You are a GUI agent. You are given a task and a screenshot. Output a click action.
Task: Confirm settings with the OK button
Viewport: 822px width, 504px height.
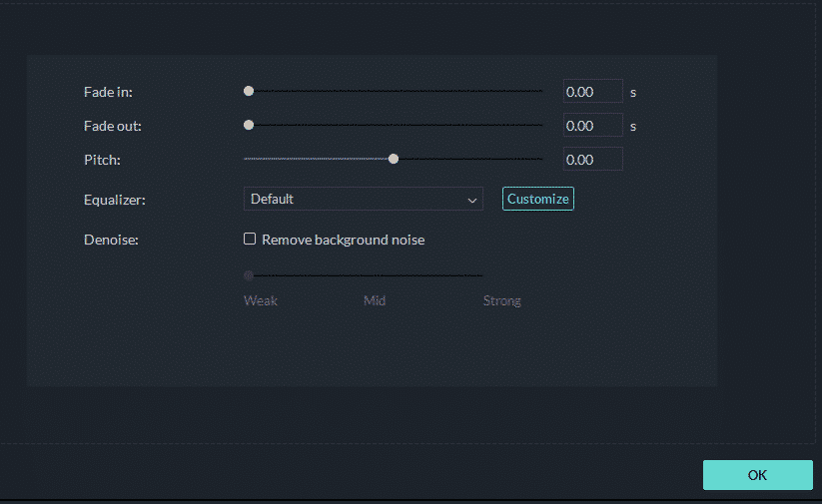click(x=757, y=475)
